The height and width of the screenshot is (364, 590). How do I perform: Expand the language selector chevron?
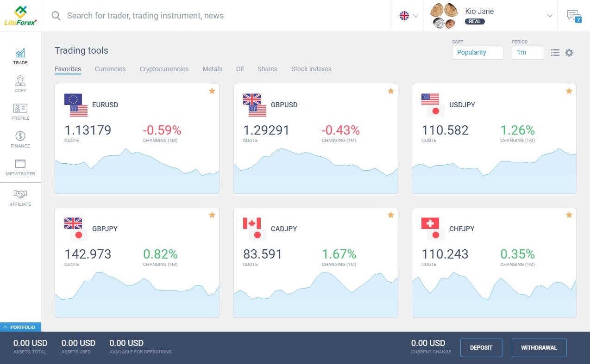pos(415,16)
